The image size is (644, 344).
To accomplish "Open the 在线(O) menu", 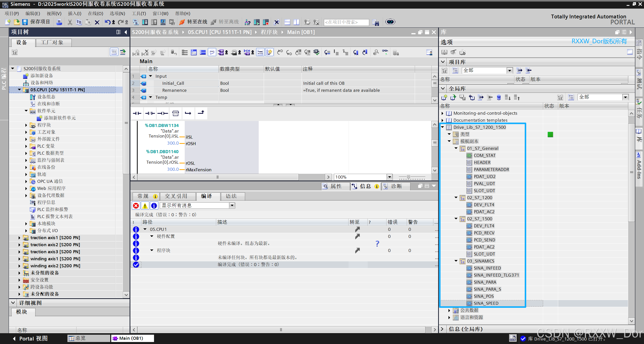I will pos(95,14).
